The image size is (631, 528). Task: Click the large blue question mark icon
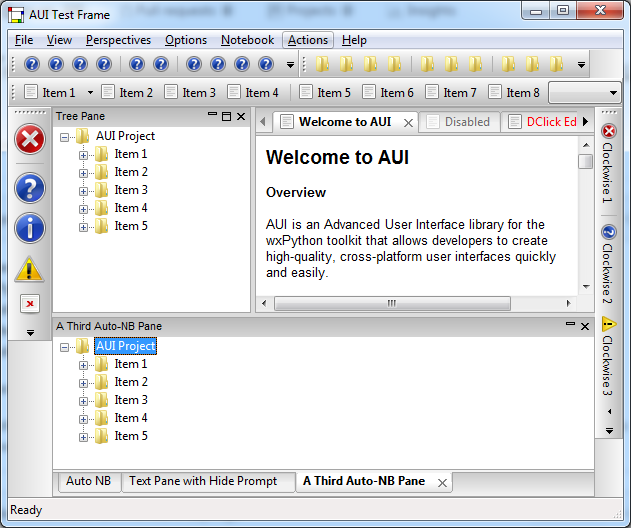point(30,188)
